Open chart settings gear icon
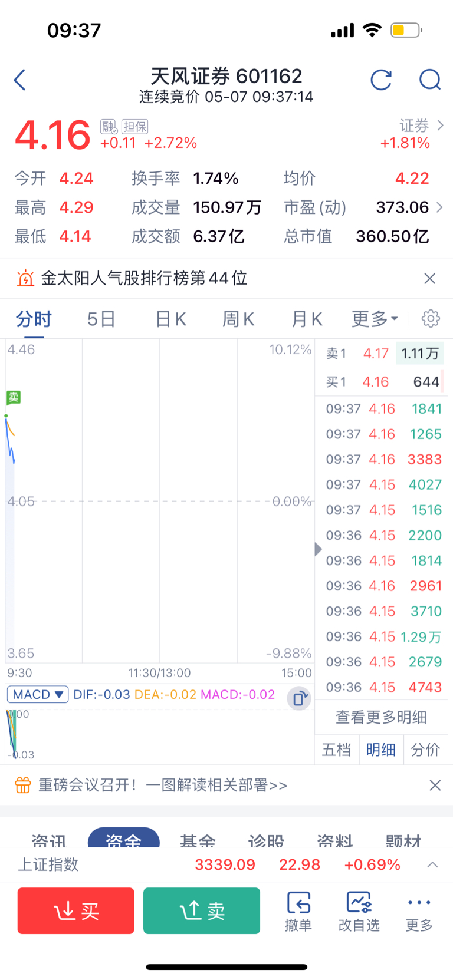 pyautogui.click(x=431, y=318)
